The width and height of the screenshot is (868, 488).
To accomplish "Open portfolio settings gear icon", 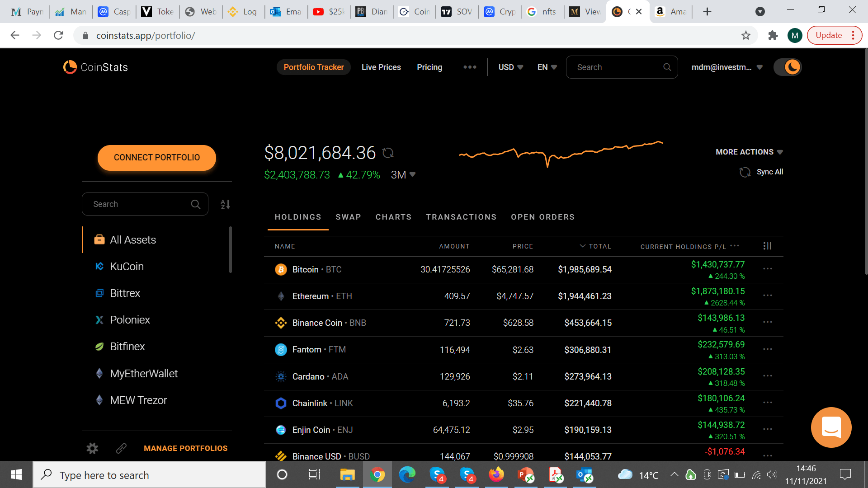I will (92, 448).
